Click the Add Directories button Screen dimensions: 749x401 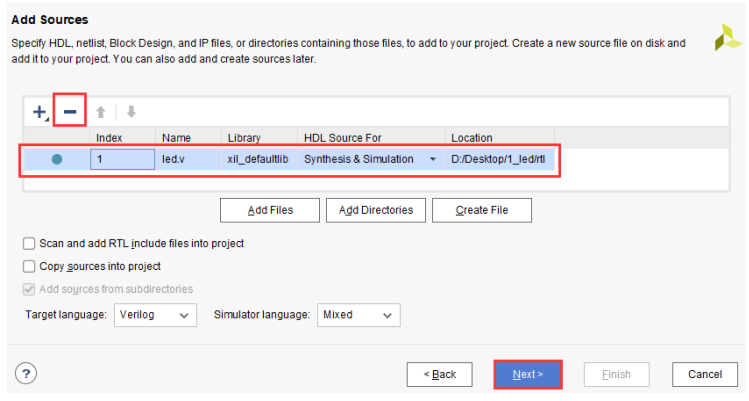(x=376, y=210)
